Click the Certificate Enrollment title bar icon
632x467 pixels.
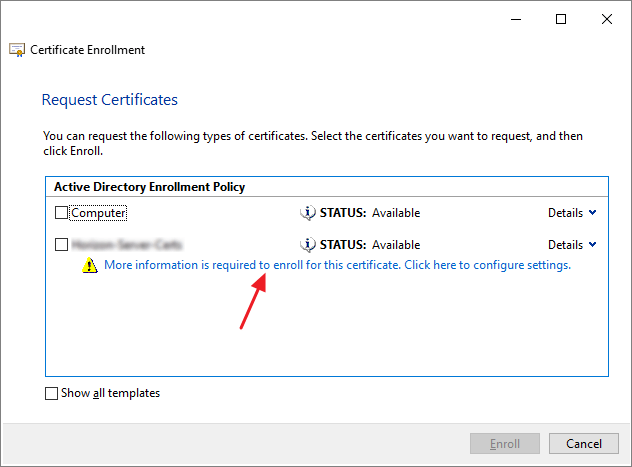coord(16,50)
